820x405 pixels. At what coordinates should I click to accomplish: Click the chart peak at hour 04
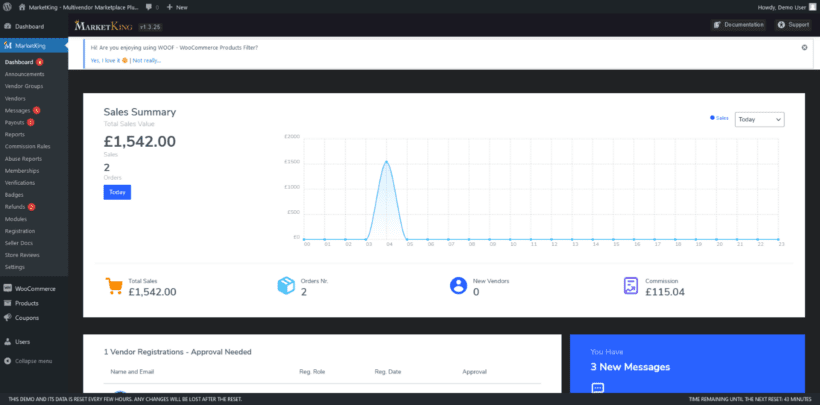[x=386, y=162]
